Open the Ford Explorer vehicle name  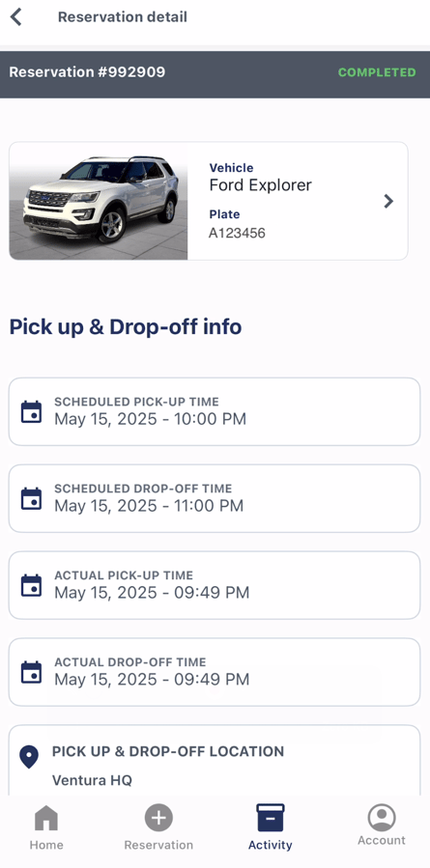click(261, 184)
